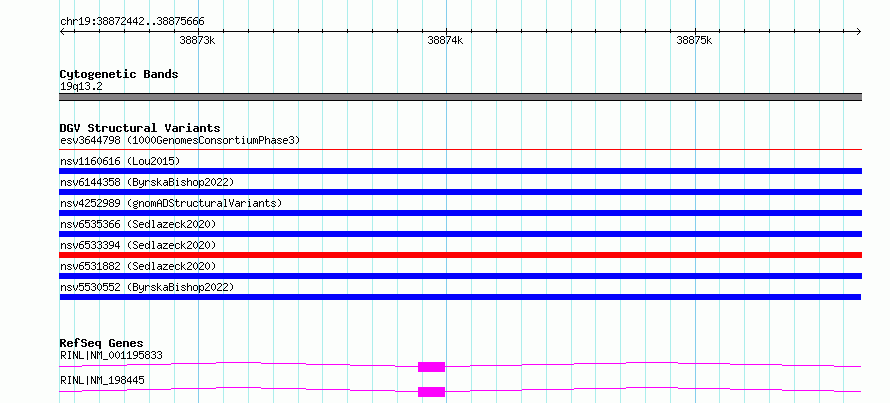Click the chr19:38872442..38875666 coordinate label
Screen dimensions: 890x403
[132, 22]
